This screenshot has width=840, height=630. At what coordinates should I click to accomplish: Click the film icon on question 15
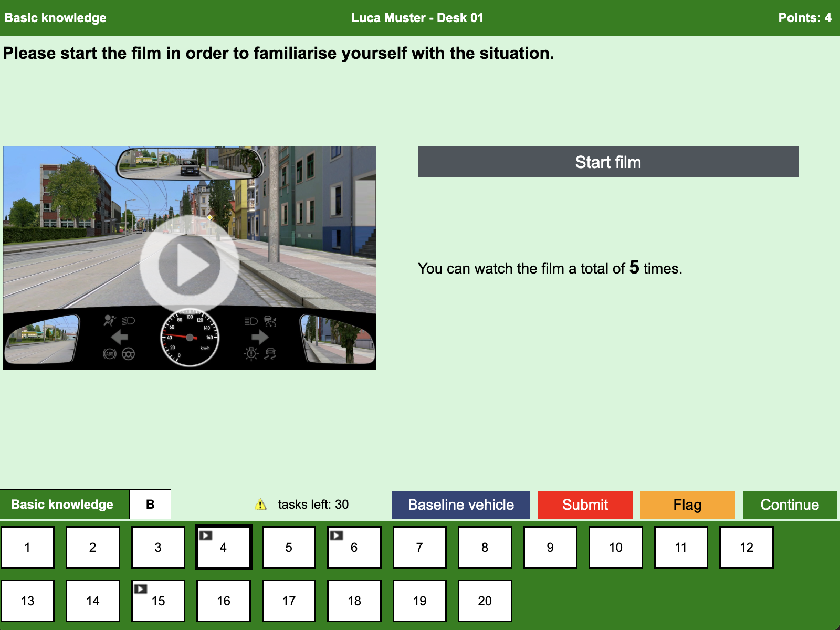141,589
